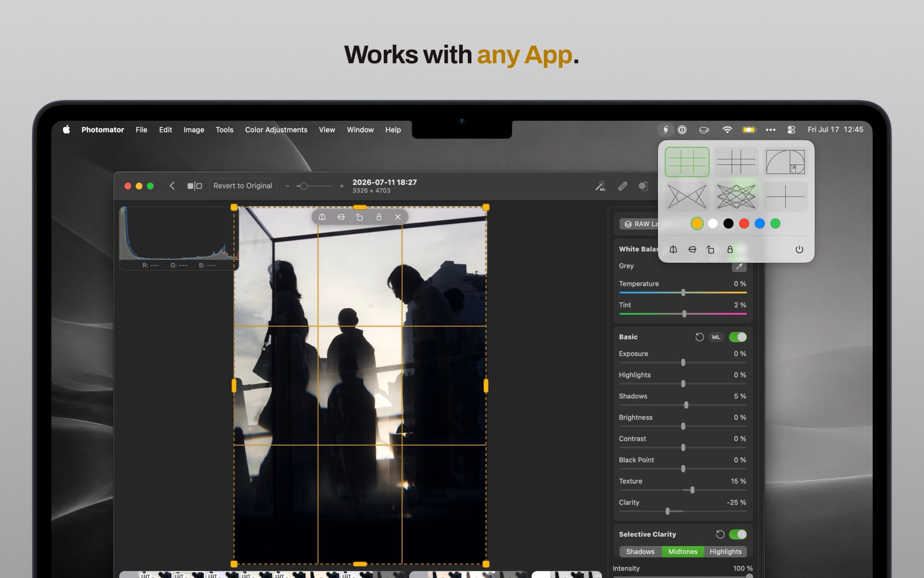This screenshot has height=578, width=924.
Task: Click the Wi-Fi status icon
Action: [727, 130]
